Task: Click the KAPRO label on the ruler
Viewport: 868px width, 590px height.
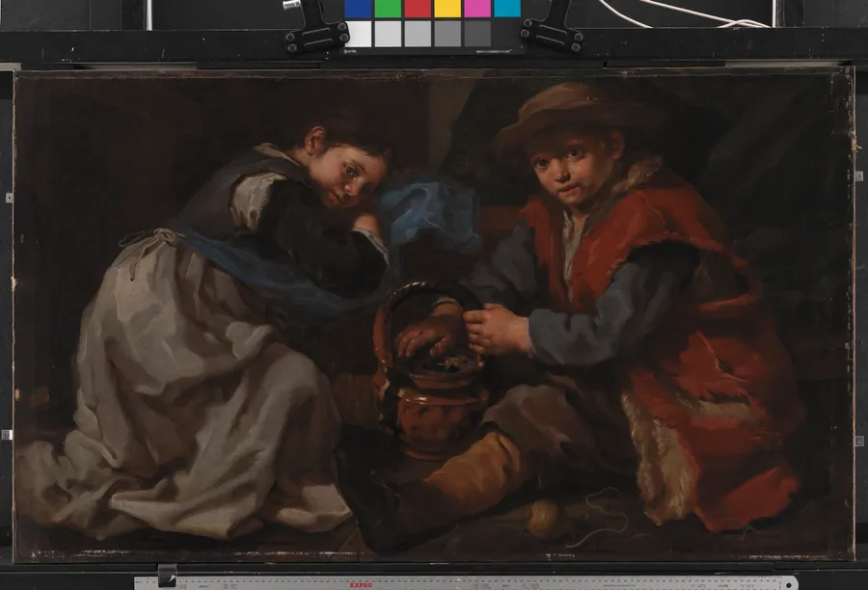Action: 361,584
